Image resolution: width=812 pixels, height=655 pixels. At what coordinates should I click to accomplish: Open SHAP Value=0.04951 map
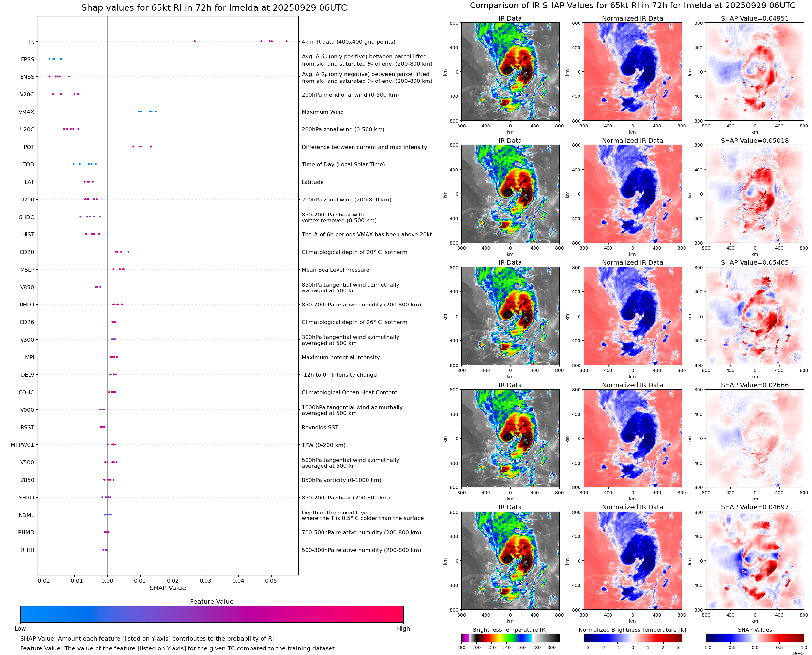tap(755, 72)
